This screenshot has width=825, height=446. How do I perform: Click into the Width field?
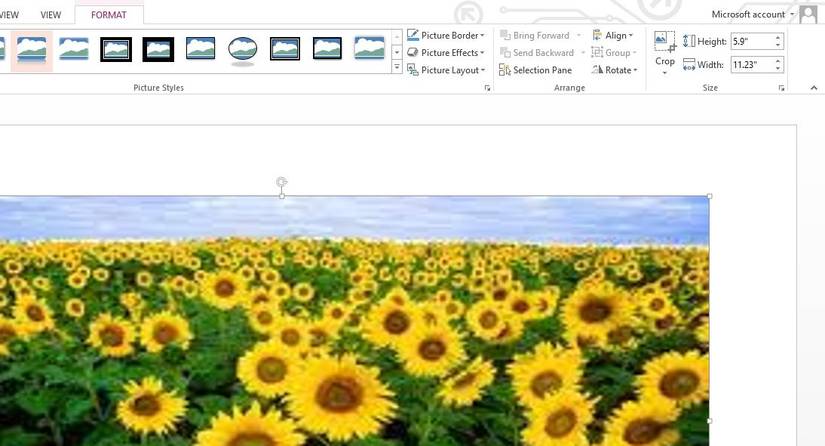pyautogui.click(x=751, y=65)
